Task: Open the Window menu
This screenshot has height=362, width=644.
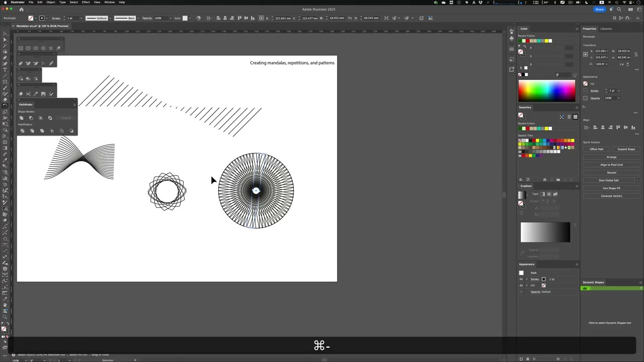Action: pos(109,2)
